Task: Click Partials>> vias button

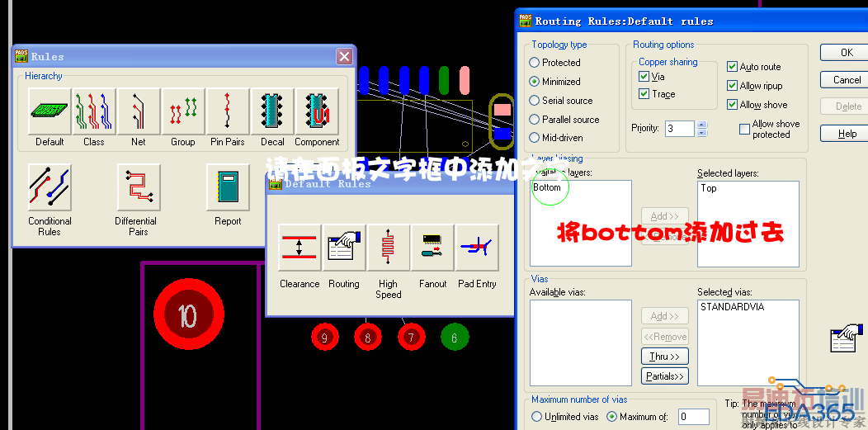Action: click(x=665, y=376)
